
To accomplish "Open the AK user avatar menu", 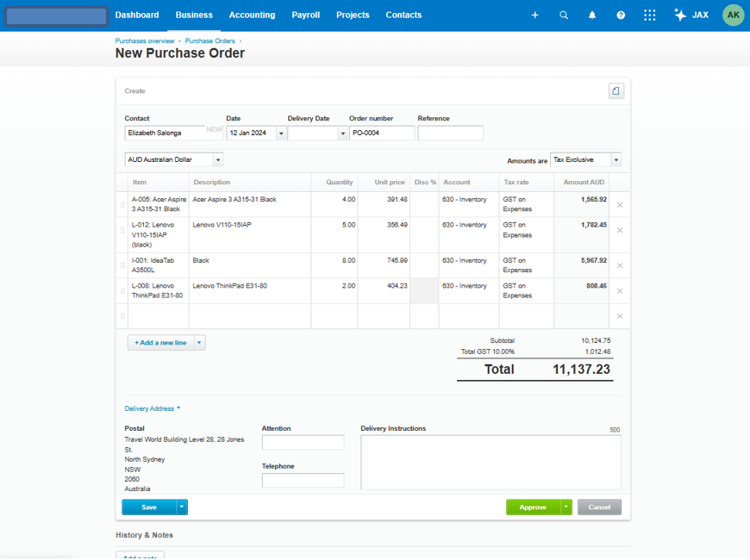I will pyautogui.click(x=733, y=16).
